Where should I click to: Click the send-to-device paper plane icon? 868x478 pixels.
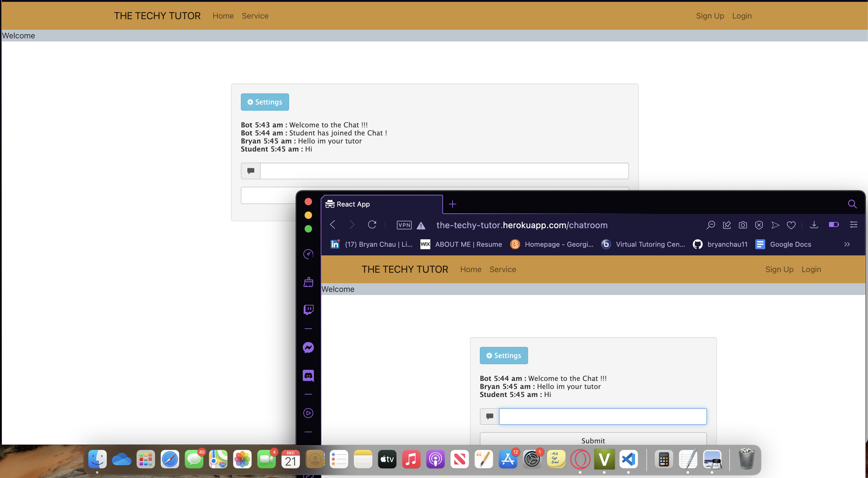coord(775,225)
